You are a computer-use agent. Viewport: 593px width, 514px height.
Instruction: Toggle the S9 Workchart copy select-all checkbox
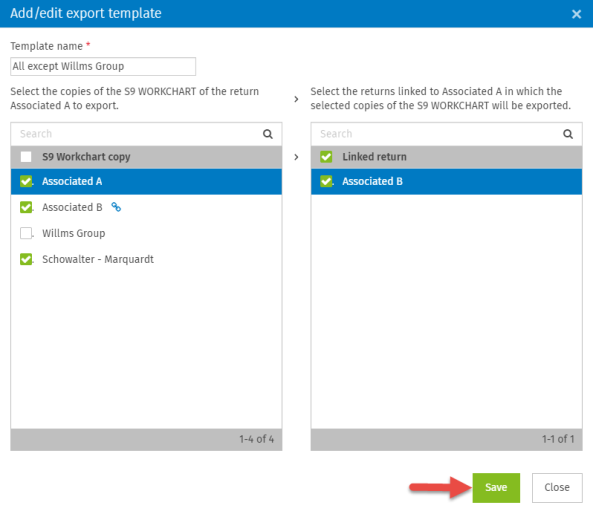click(x=26, y=157)
